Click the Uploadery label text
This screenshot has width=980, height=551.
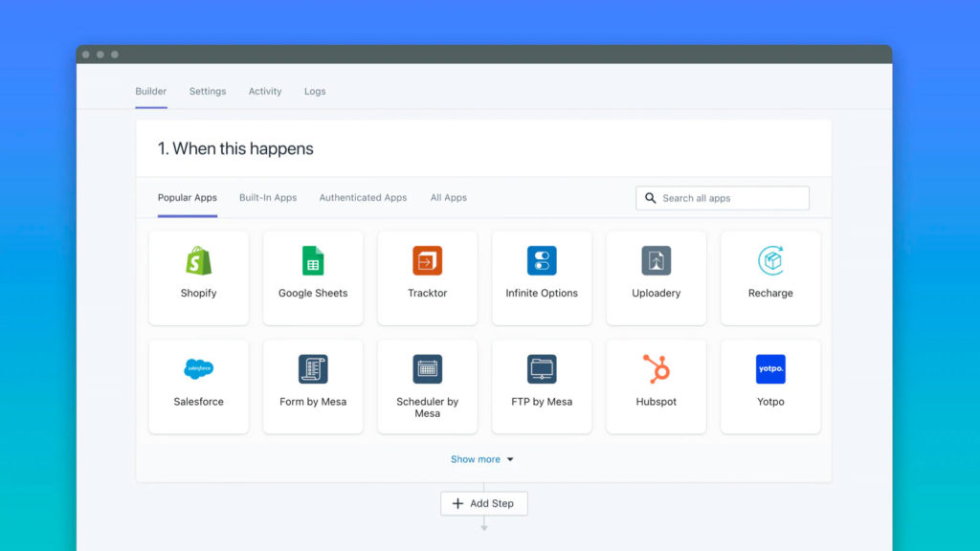click(657, 293)
